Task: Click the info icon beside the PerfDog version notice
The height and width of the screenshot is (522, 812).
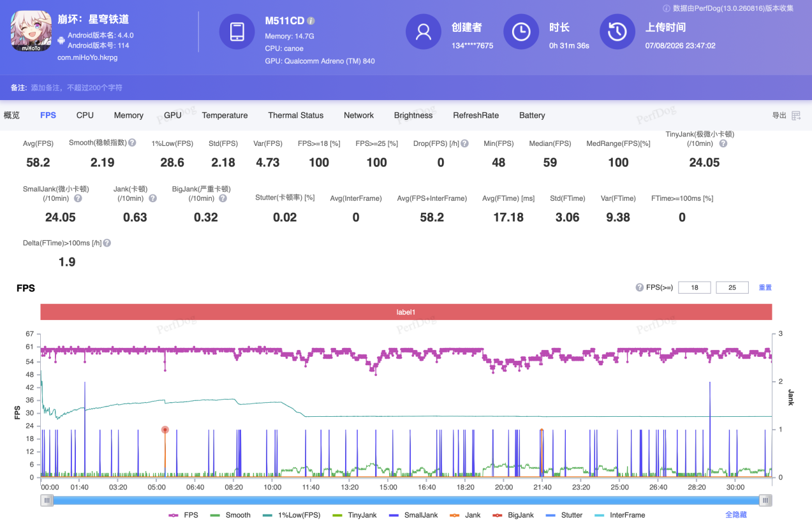Action: (667, 8)
